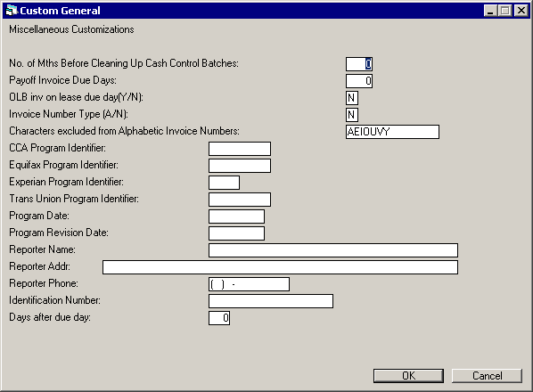Screen dimensions: 533x392
Task: Select the Program Revision Date field
Action: pyautogui.click(x=236, y=233)
